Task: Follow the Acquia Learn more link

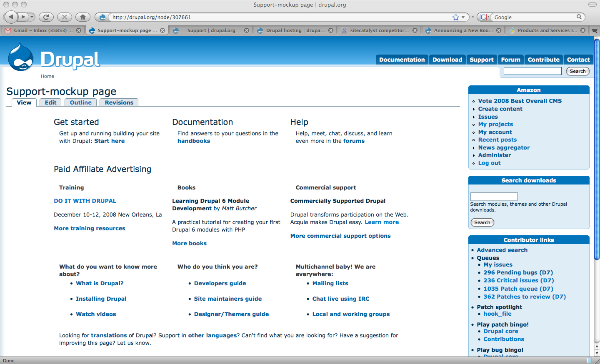Action: [382, 222]
